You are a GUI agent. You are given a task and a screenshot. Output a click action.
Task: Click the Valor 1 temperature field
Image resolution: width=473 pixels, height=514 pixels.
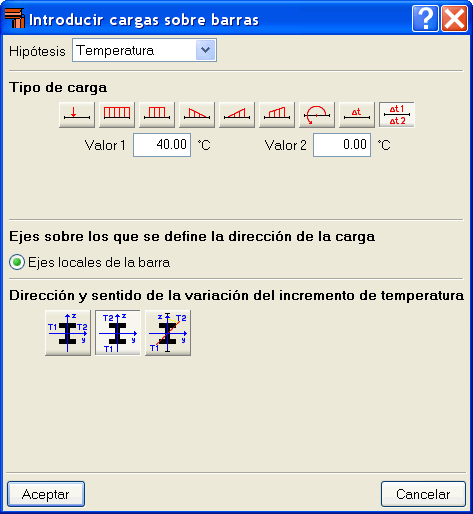(162, 145)
